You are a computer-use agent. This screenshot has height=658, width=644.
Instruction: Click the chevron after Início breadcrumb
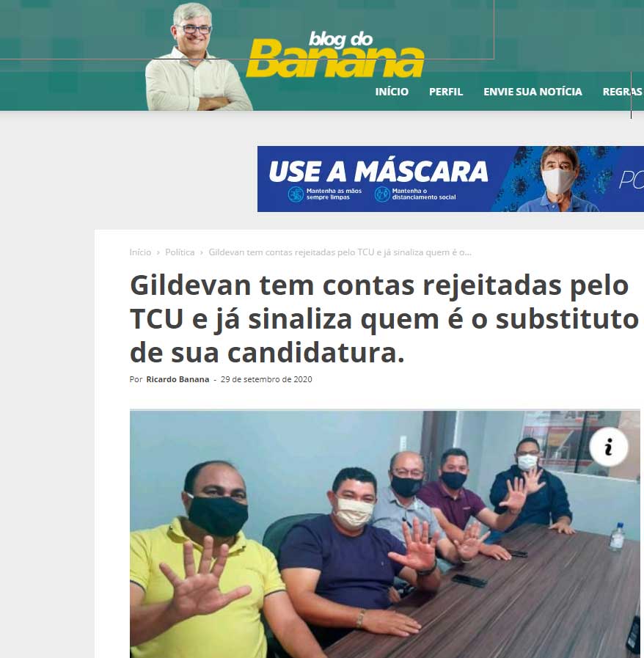tap(158, 252)
